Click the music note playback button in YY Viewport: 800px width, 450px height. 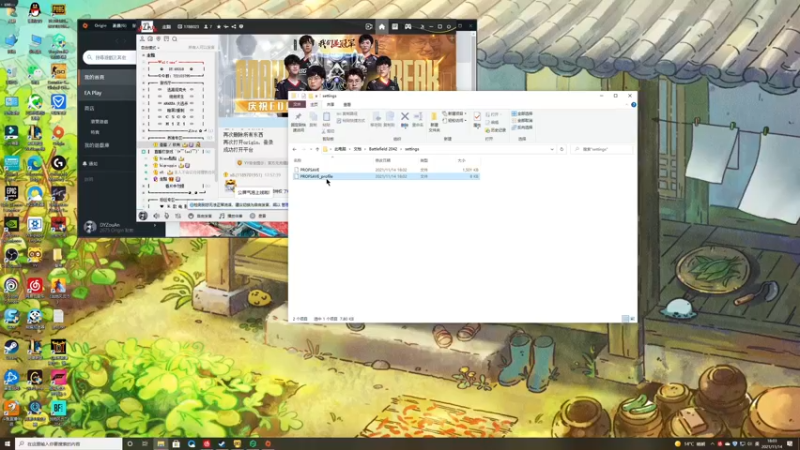(x=231, y=216)
